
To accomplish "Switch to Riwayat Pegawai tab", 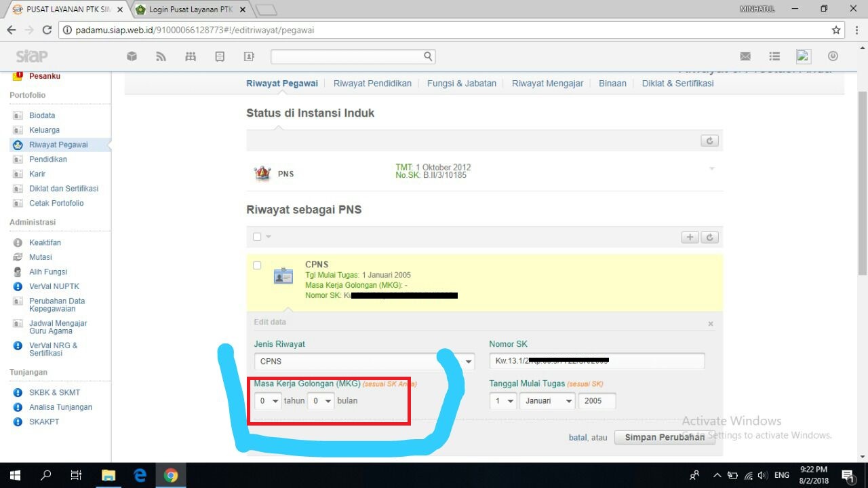I will coord(281,83).
